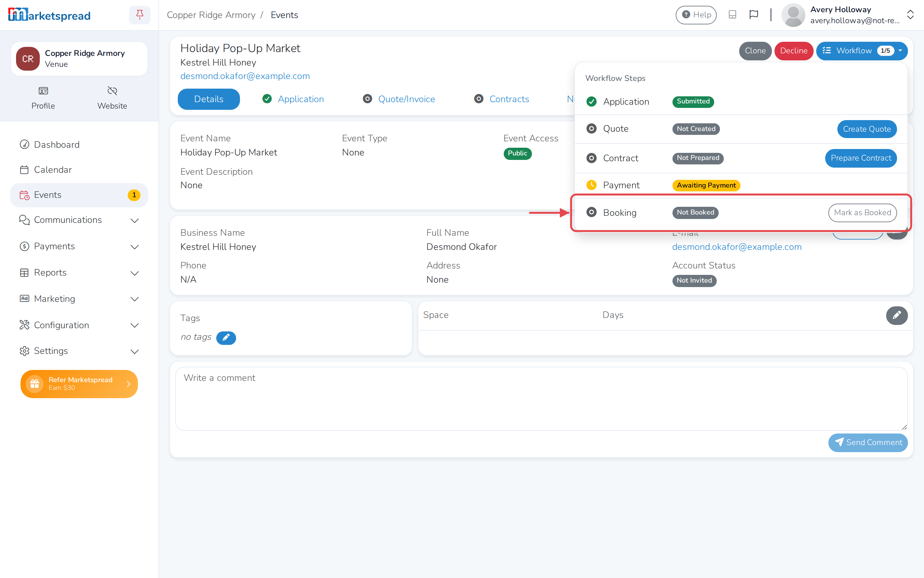Edit Space and Days with pencil icon
The height and width of the screenshot is (578, 924).
pyautogui.click(x=896, y=315)
